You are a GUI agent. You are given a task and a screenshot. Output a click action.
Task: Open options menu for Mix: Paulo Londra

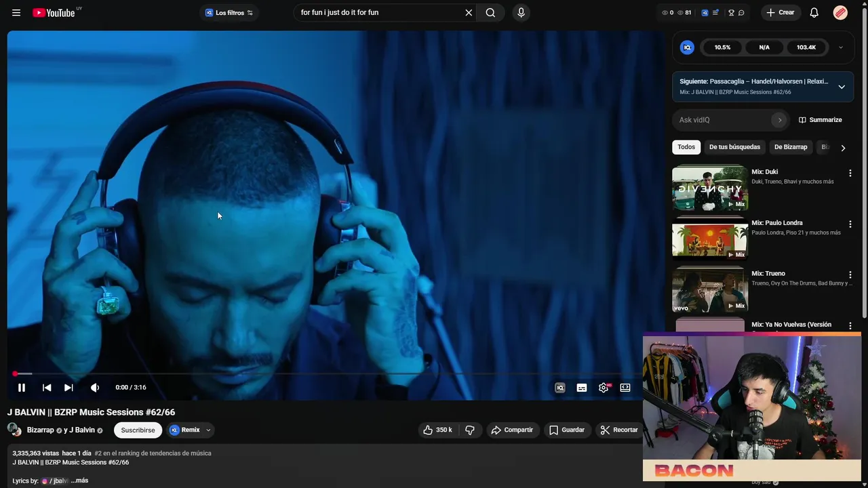850,224
